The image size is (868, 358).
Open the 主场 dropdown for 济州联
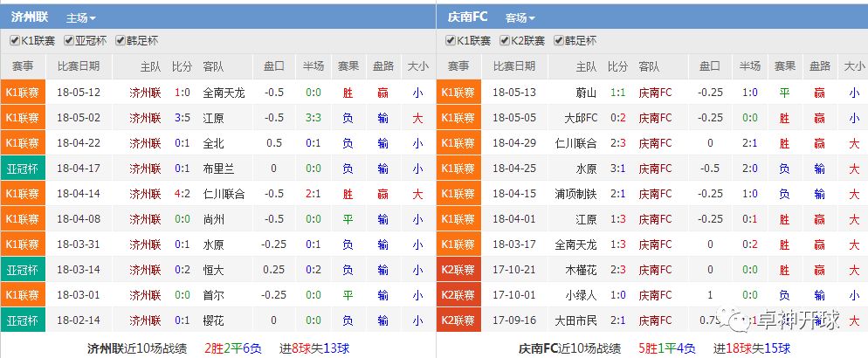pos(81,17)
